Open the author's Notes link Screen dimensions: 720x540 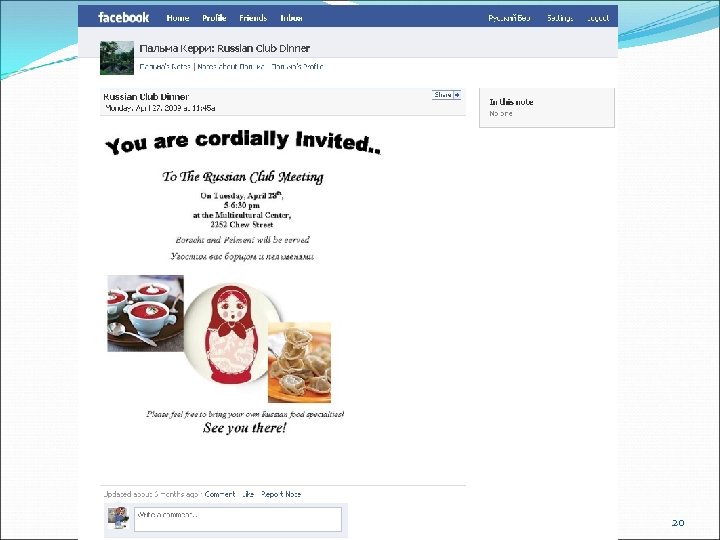click(x=165, y=67)
